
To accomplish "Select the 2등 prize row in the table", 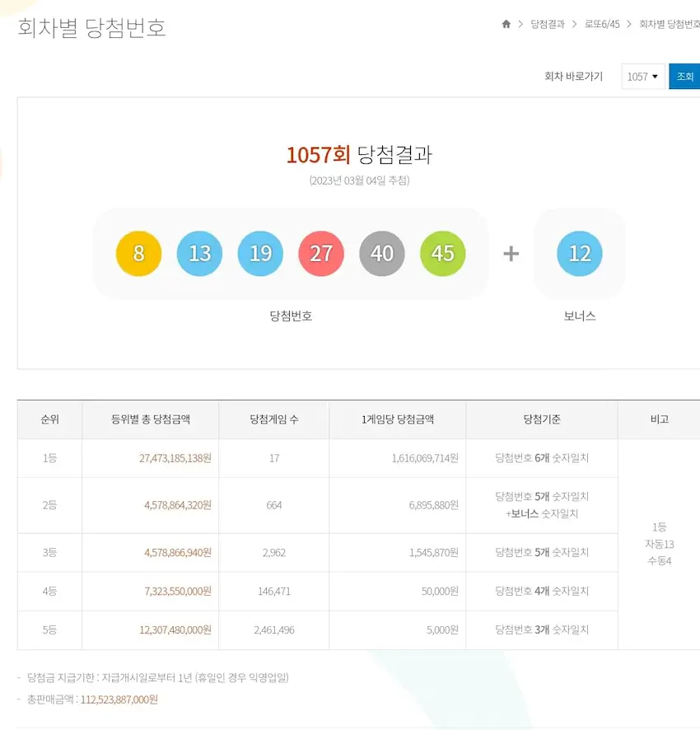I will pos(49,505).
